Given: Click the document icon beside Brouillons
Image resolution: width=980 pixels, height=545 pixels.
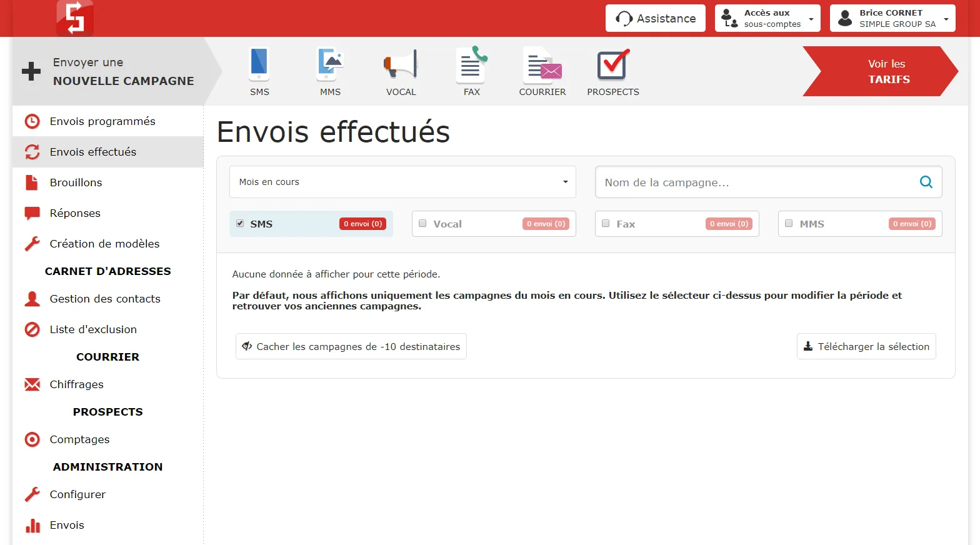Looking at the screenshot, I should click(x=32, y=182).
